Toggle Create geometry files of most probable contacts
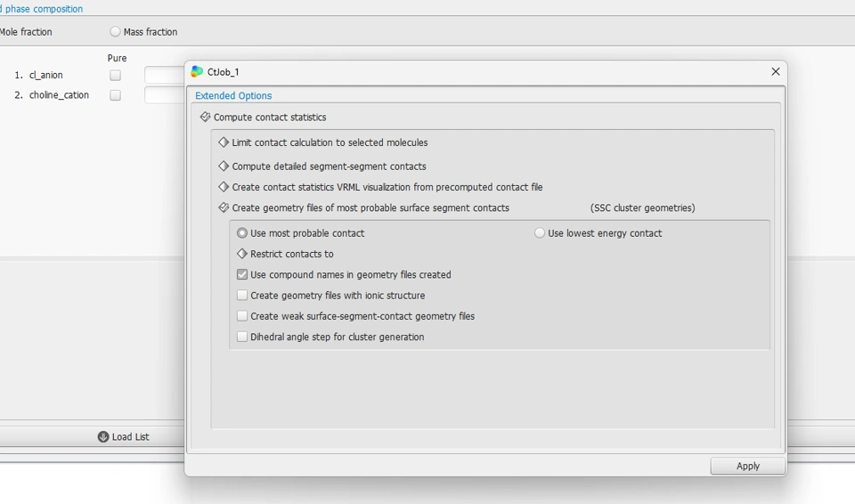Screen dimensions: 855x504 click(224, 208)
